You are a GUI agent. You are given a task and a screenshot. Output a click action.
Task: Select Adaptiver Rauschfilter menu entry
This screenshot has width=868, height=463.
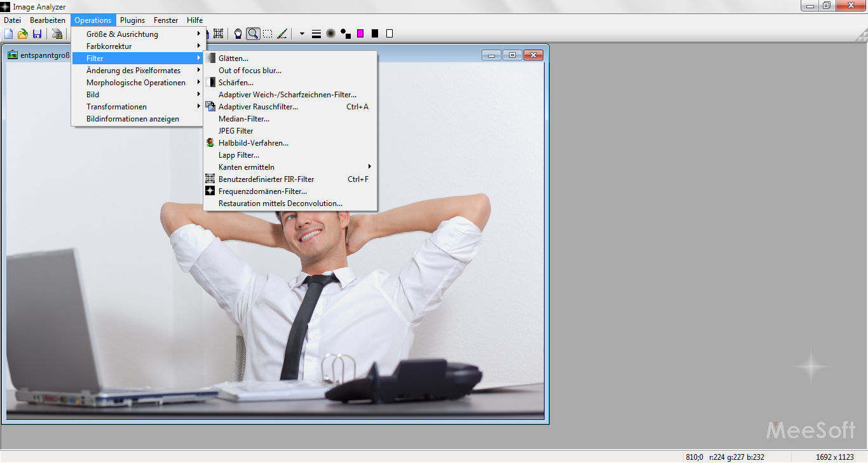coord(258,107)
